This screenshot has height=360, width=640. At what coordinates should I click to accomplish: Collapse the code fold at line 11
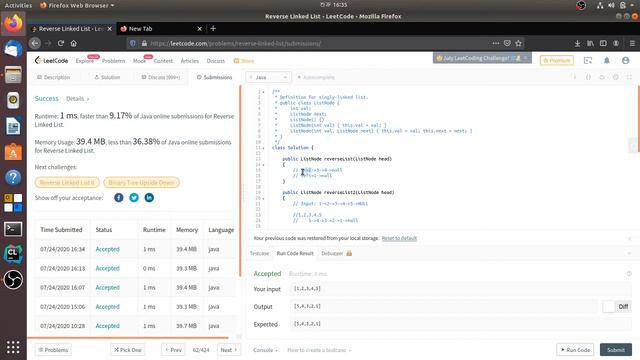point(264,148)
